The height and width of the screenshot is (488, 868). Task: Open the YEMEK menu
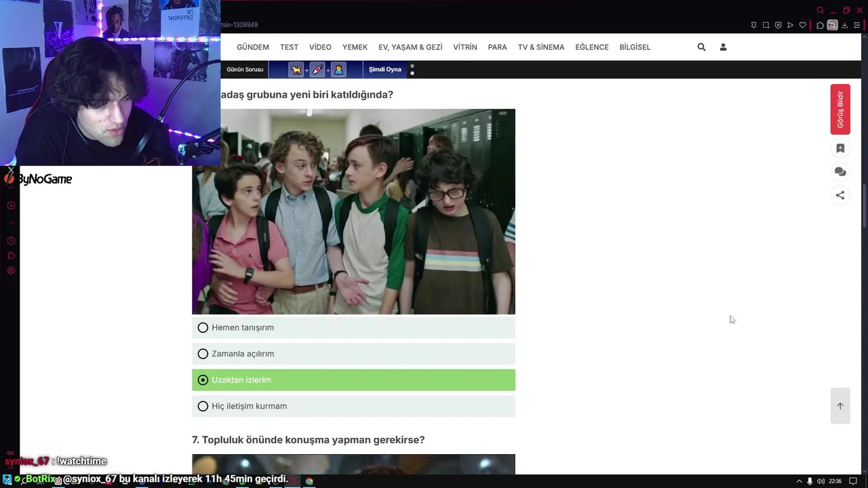(355, 47)
